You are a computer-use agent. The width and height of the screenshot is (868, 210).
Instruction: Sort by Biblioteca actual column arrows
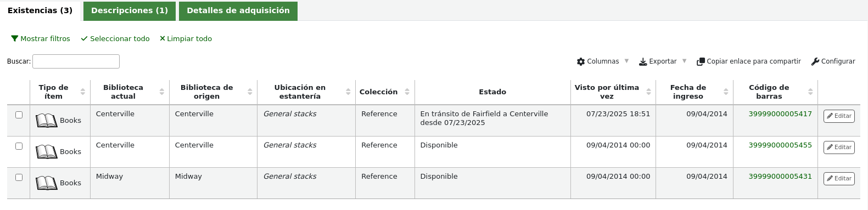coord(162,92)
